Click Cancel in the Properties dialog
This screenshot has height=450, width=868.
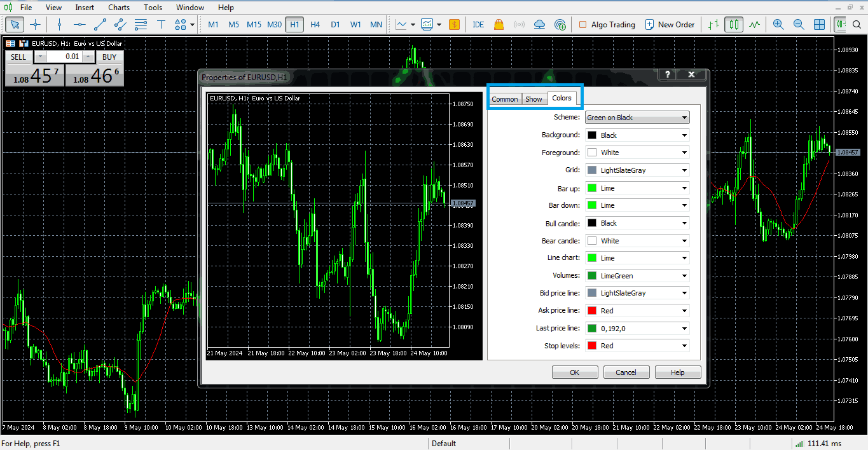(x=626, y=372)
